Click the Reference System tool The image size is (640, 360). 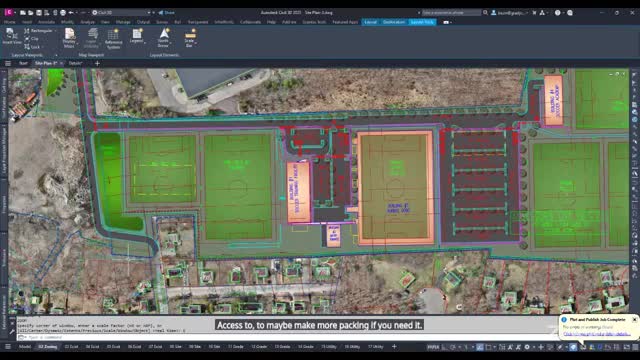tap(113, 39)
